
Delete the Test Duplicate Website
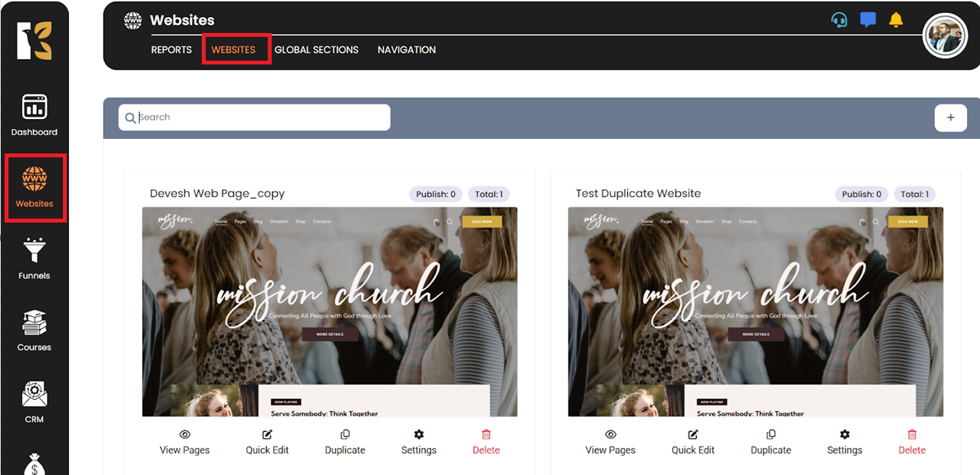click(912, 443)
